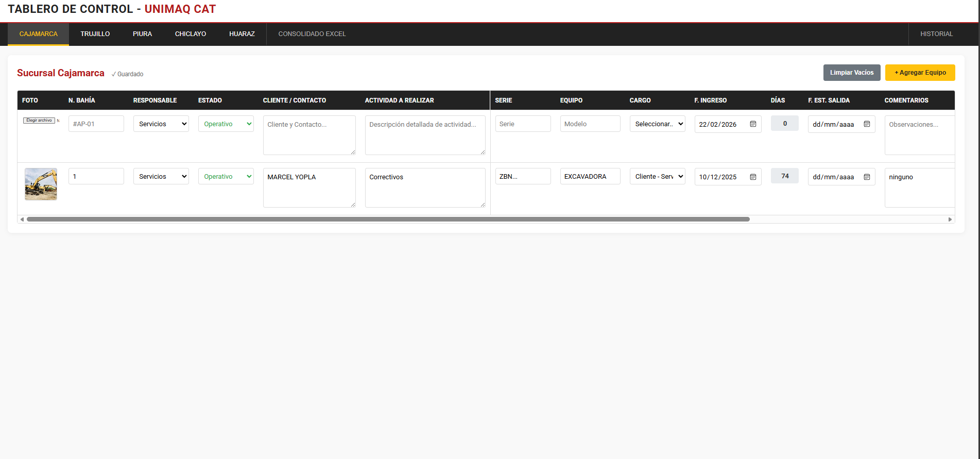This screenshot has height=459, width=980.
Task: Focus the Descripción detallada de actividad textarea
Action: pos(425,135)
